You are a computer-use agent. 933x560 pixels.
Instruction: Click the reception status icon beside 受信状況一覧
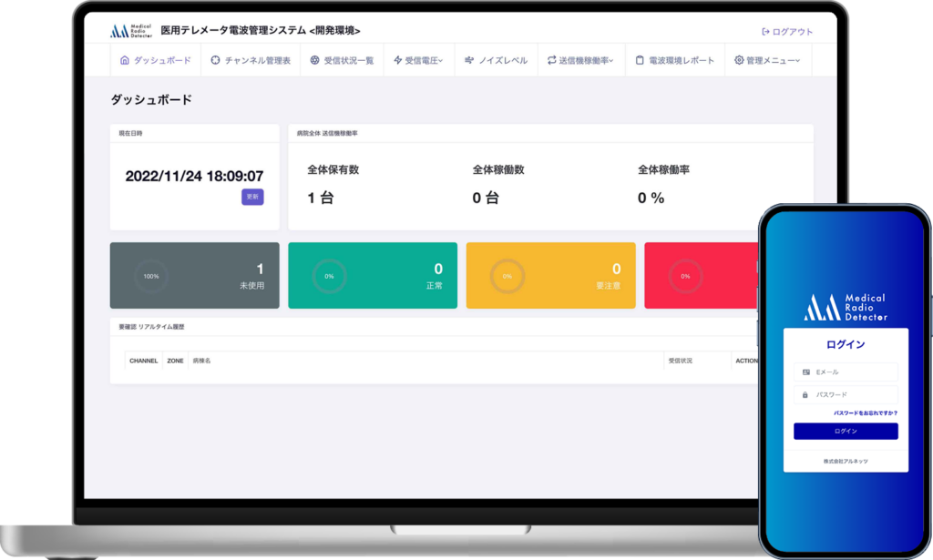click(314, 61)
